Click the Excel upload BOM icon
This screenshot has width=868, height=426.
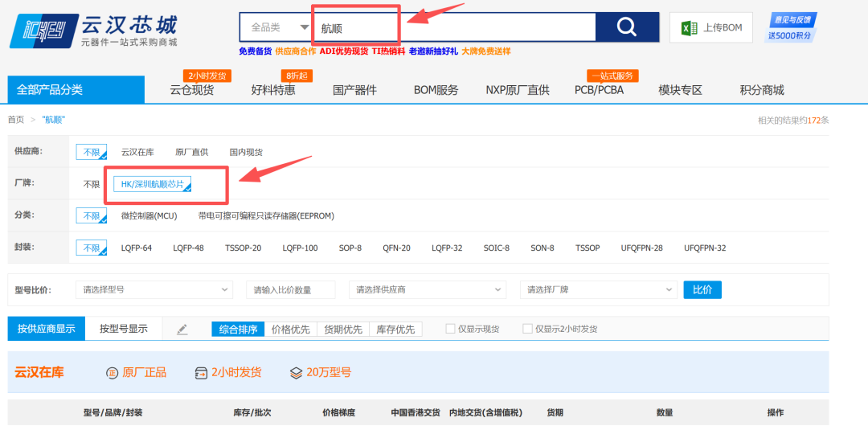point(689,28)
